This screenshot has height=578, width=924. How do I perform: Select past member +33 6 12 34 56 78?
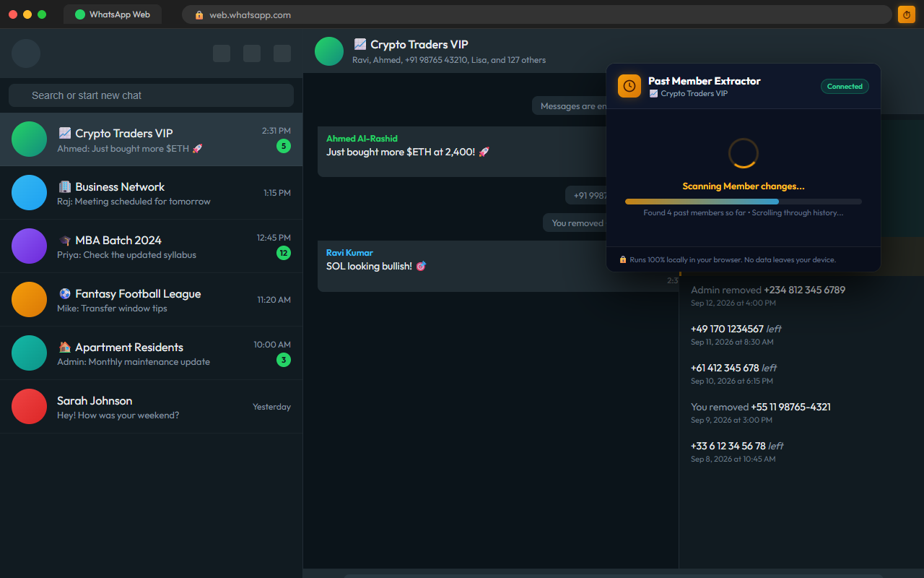(728, 446)
